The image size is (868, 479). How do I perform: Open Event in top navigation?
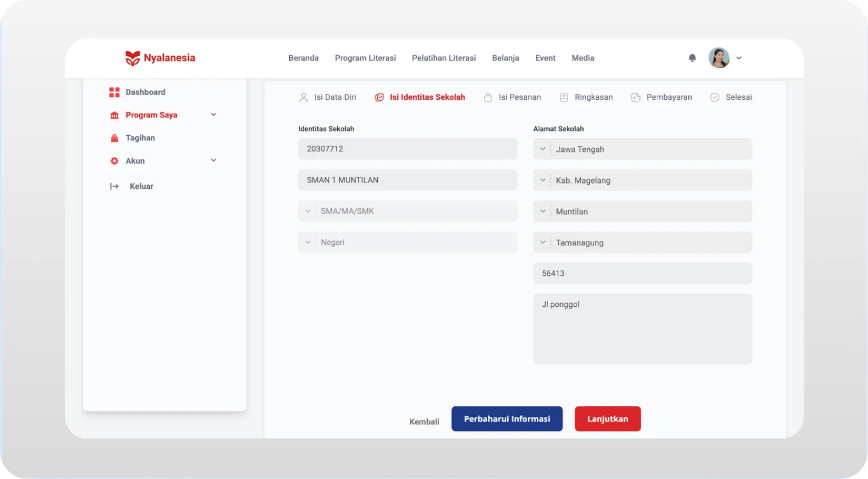pyautogui.click(x=545, y=58)
